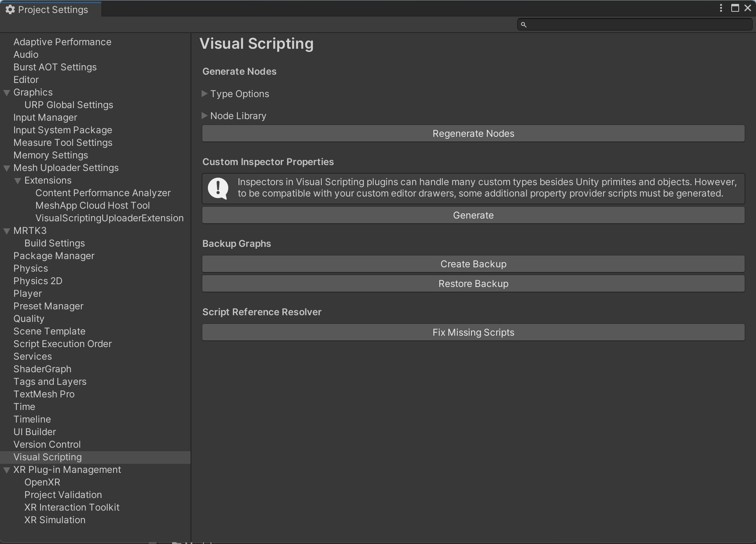The height and width of the screenshot is (544, 756).
Task: Click the search icon in the toolbar
Action: [x=523, y=25]
